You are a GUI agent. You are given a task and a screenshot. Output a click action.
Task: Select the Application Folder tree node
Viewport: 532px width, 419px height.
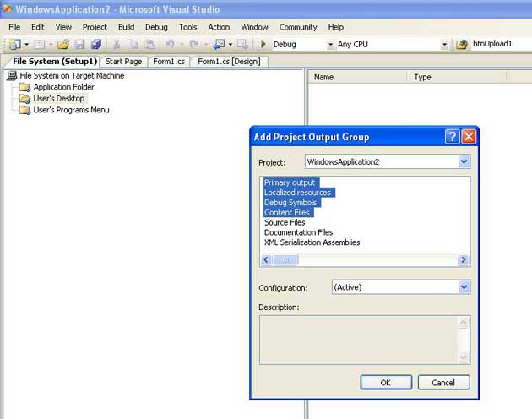click(x=64, y=87)
